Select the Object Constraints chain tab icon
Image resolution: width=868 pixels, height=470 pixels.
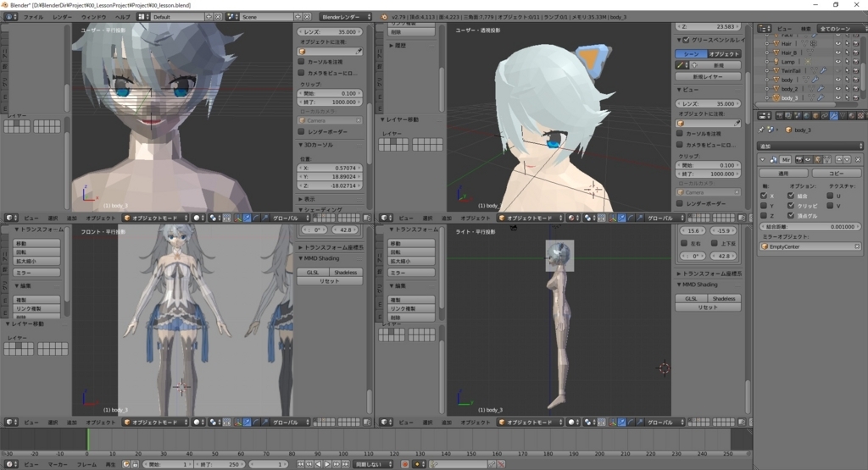click(x=825, y=116)
